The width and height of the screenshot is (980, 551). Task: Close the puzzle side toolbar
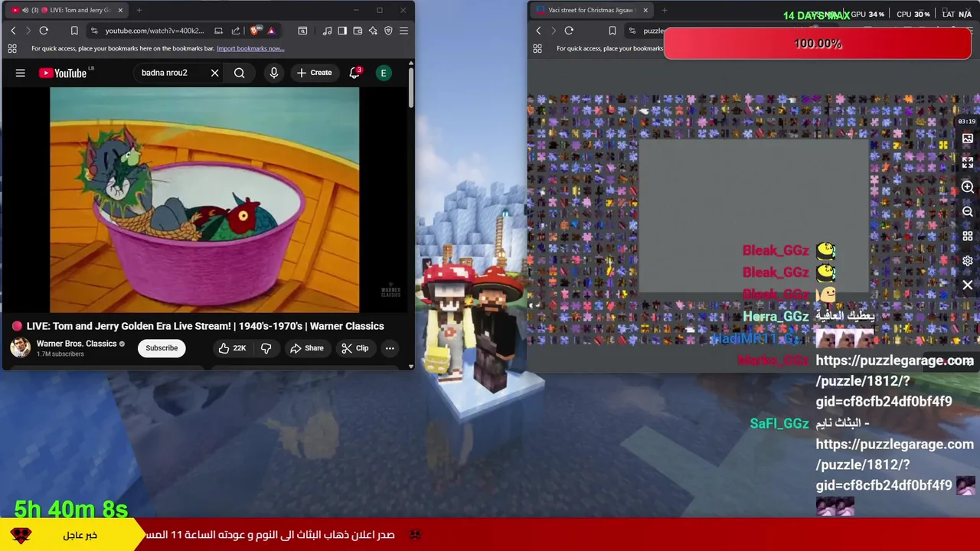click(968, 285)
